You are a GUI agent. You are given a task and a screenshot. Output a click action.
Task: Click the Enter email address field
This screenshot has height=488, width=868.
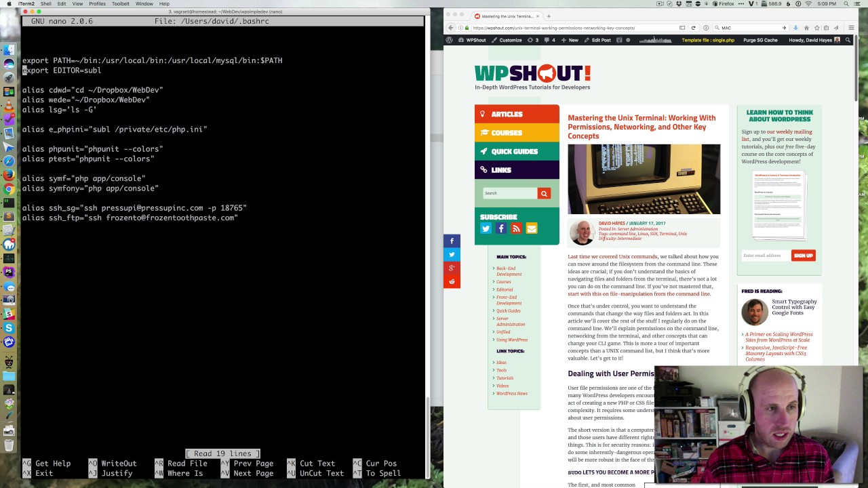point(766,256)
